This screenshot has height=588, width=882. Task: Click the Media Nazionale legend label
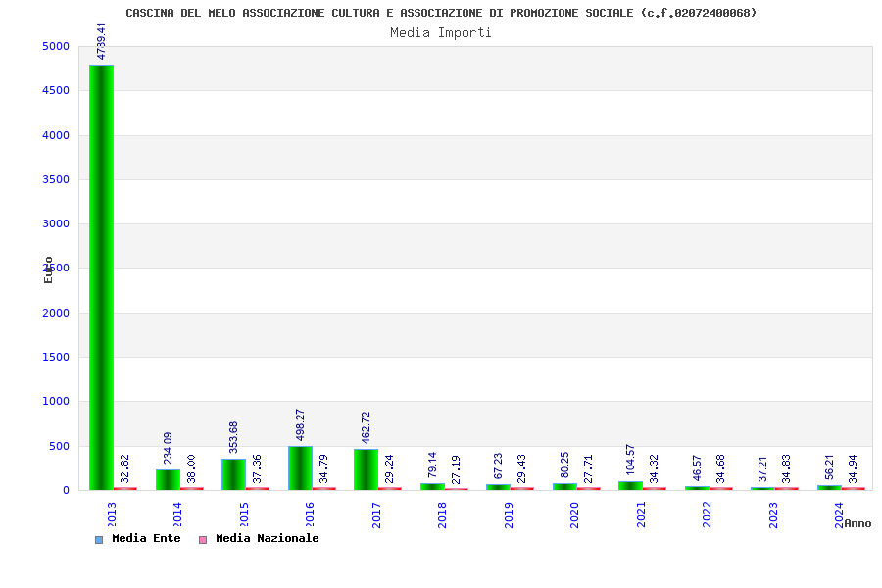(268, 538)
